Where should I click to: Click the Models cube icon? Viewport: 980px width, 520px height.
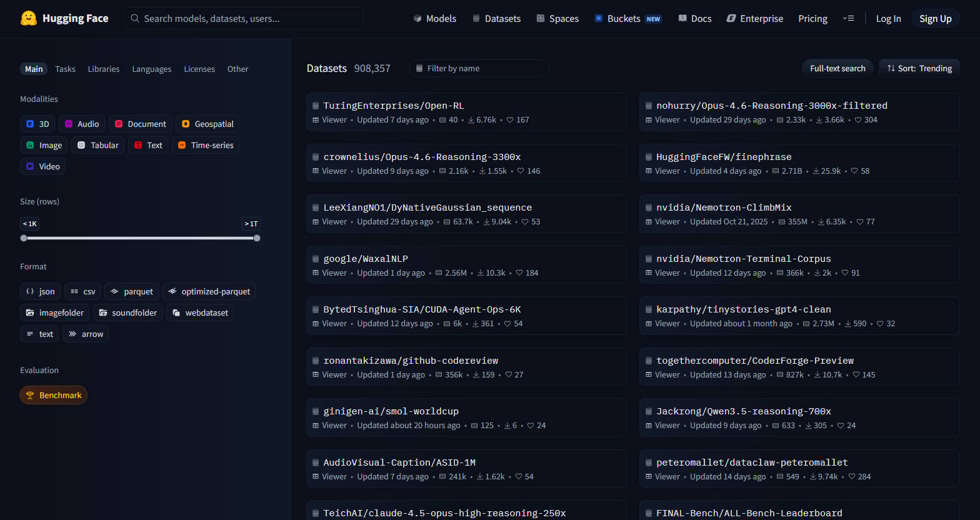417,19
